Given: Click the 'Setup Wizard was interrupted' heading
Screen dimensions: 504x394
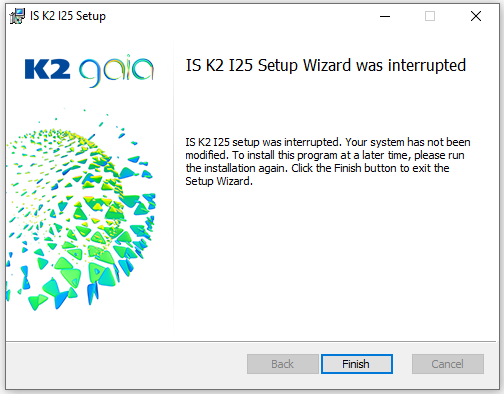Looking at the screenshot, I should (x=326, y=65).
